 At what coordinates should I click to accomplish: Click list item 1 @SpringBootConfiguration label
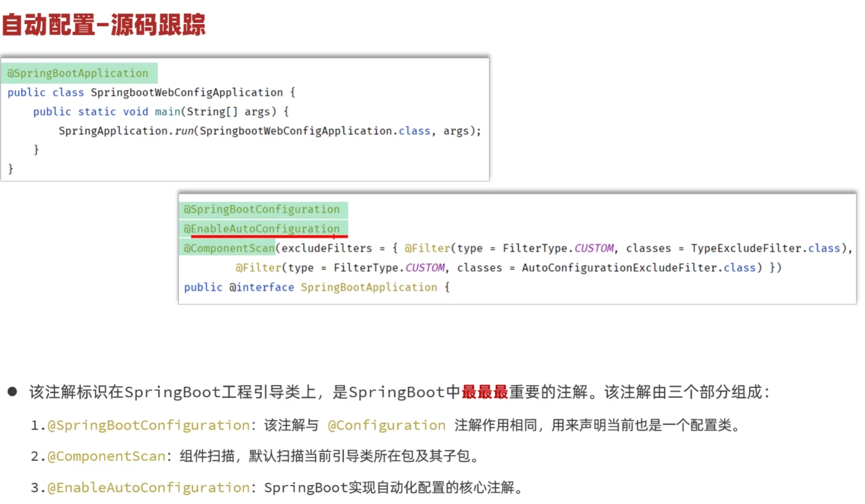click(149, 425)
